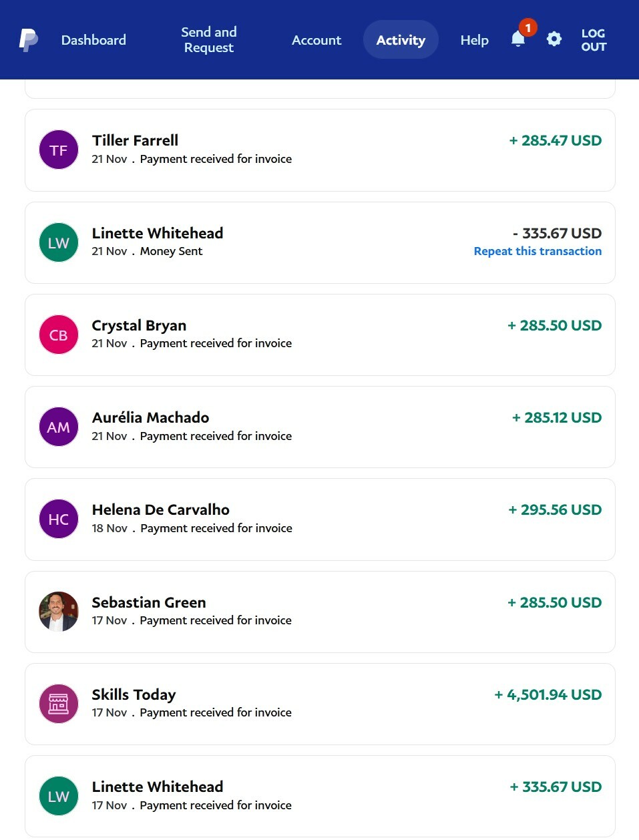This screenshot has width=639, height=840.
Task: Click Helena De Carvalho's HC avatar
Action: point(59,519)
